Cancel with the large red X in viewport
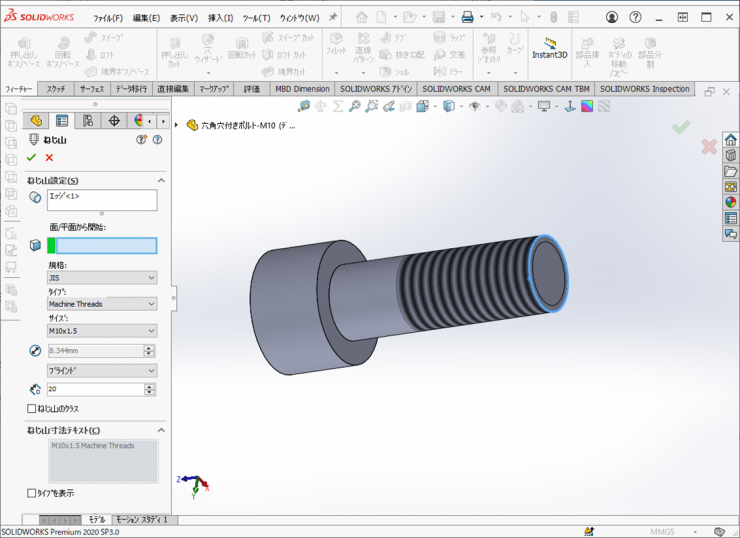 coord(709,147)
